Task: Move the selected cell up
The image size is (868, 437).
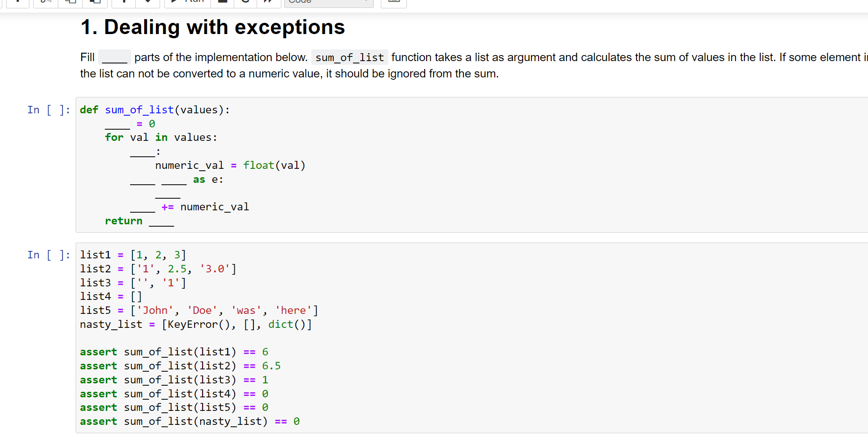Action: (123, 2)
